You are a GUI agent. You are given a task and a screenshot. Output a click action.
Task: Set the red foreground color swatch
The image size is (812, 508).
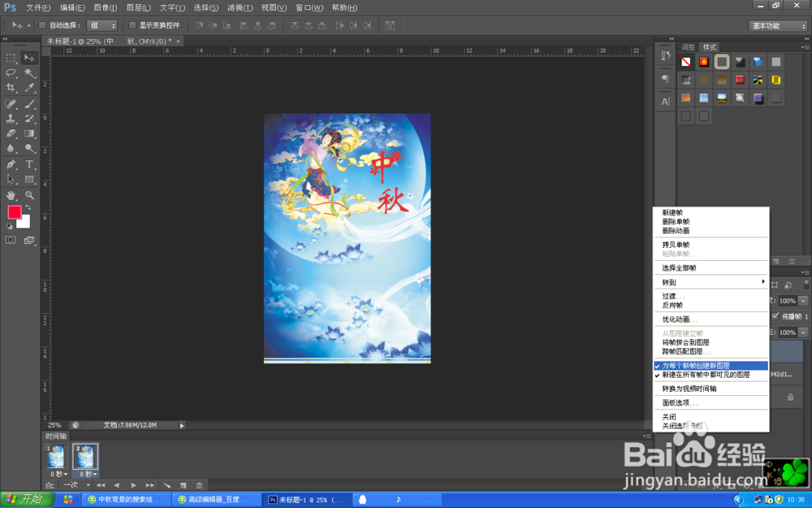pyautogui.click(x=14, y=211)
